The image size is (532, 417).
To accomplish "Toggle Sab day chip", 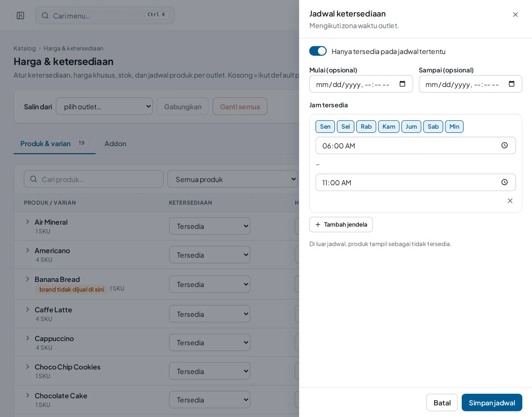I will (433, 127).
